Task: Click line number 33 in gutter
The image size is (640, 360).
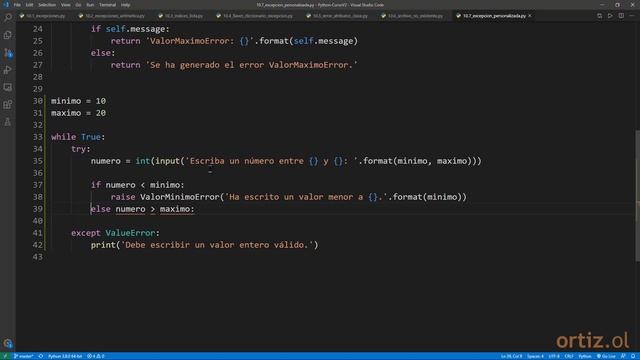Action: point(38,137)
